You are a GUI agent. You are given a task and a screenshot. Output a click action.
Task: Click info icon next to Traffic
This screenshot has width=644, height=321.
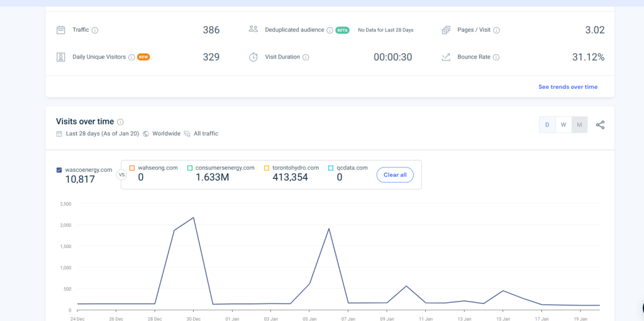[x=95, y=30]
